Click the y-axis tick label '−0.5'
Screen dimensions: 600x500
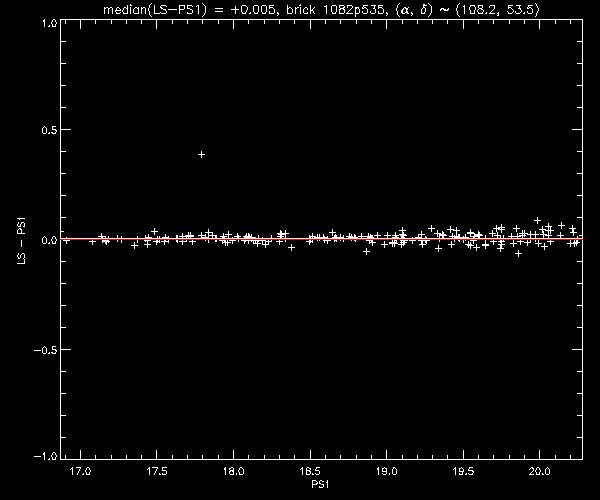click(x=45, y=350)
